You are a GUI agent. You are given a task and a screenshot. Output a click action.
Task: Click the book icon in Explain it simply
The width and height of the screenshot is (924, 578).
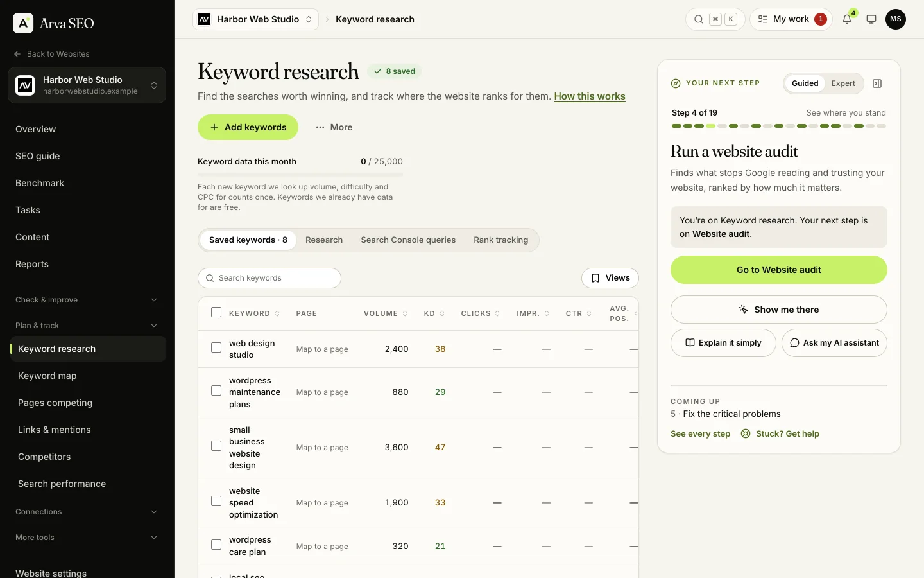pos(690,343)
